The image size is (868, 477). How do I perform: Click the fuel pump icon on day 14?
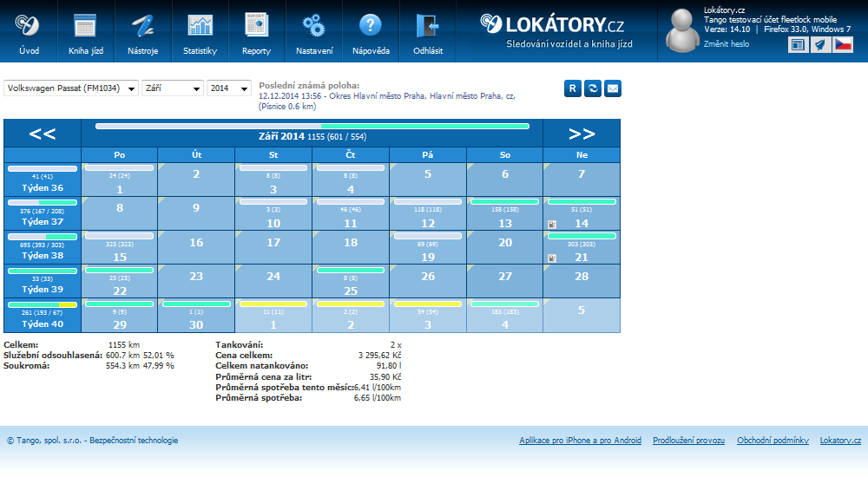(x=552, y=224)
